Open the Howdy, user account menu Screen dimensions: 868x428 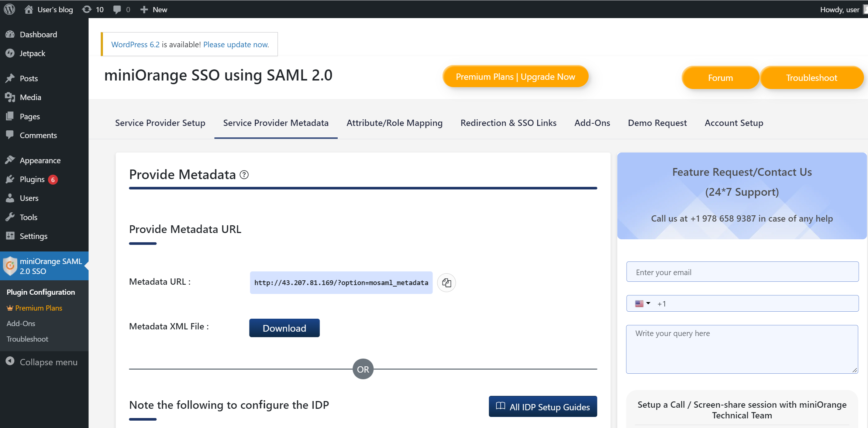[x=840, y=9]
